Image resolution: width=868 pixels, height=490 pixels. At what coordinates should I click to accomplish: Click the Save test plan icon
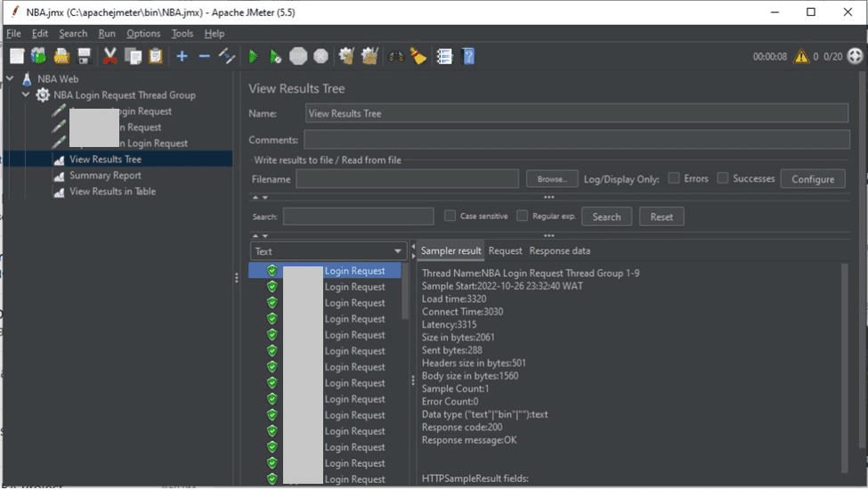tap(85, 56)
